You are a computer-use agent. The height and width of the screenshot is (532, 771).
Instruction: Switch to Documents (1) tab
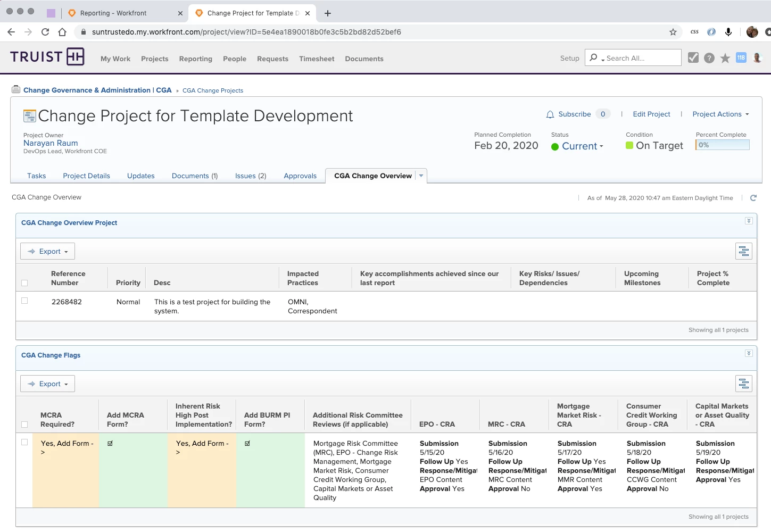pos(195,176)
